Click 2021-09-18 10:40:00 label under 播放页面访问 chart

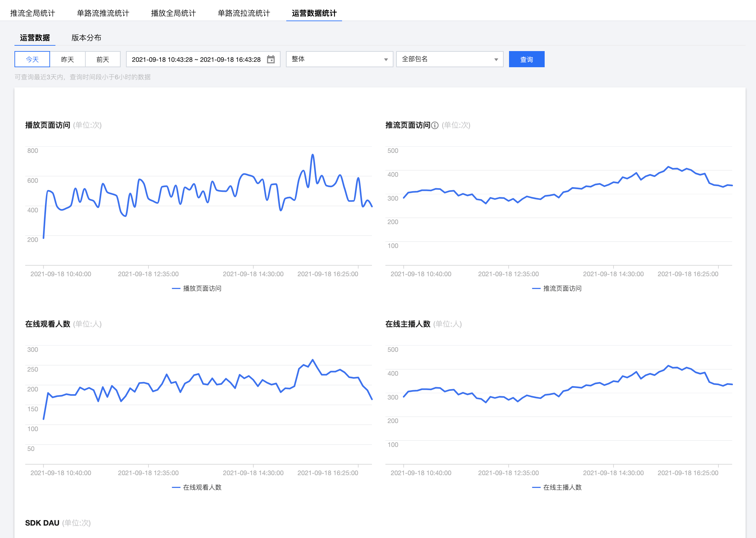(x=61, y=274)
